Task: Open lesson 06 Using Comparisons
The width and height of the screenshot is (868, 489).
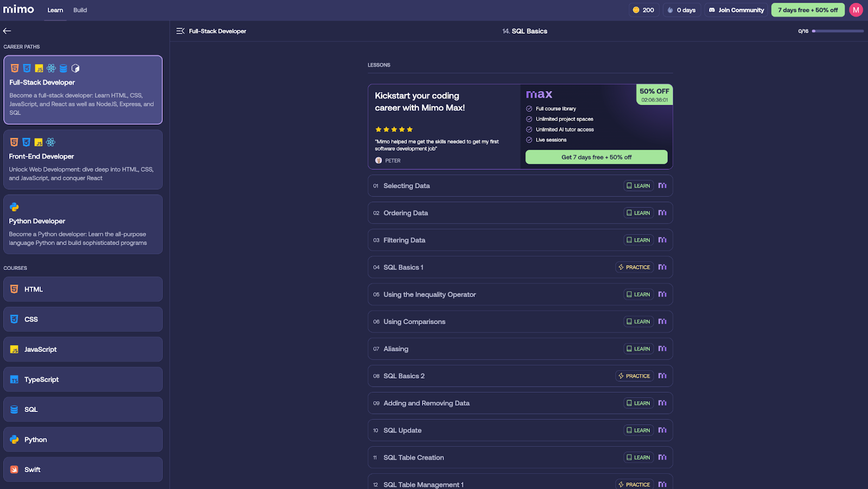Action: pos(520,321)
